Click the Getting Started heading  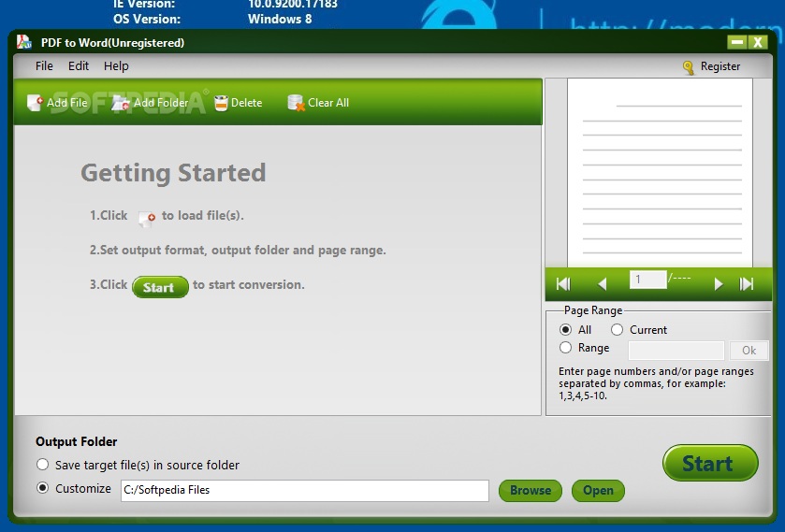(173, 173)
